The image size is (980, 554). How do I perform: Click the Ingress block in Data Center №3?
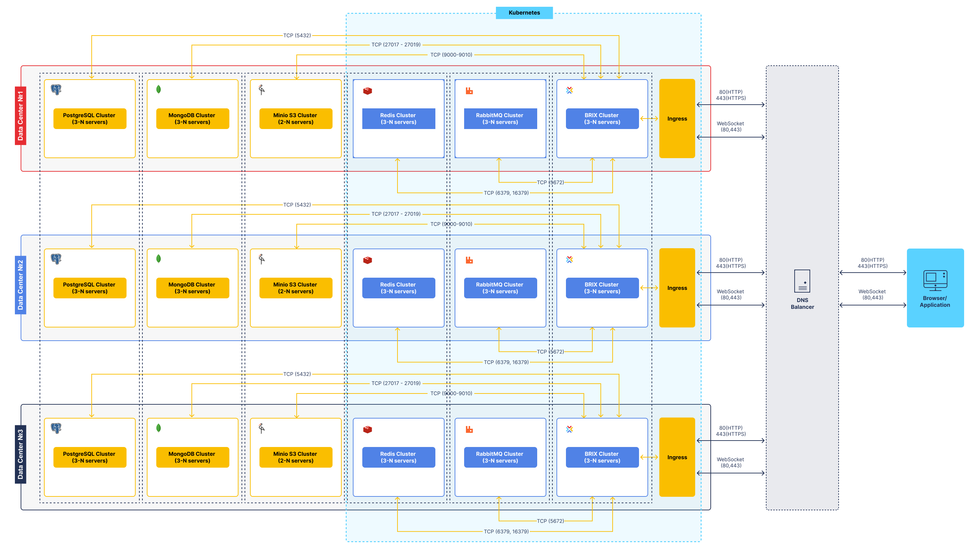click(x=677, y=457)
